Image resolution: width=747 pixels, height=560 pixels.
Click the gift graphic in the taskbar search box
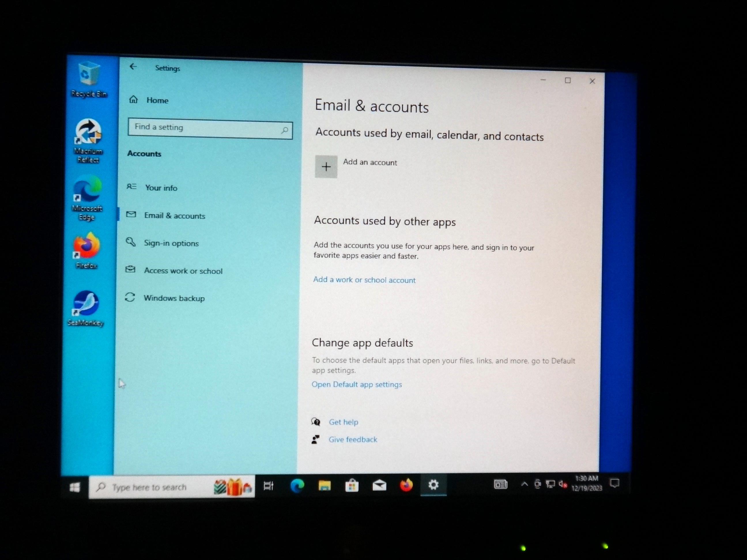(x=233, y=487)
